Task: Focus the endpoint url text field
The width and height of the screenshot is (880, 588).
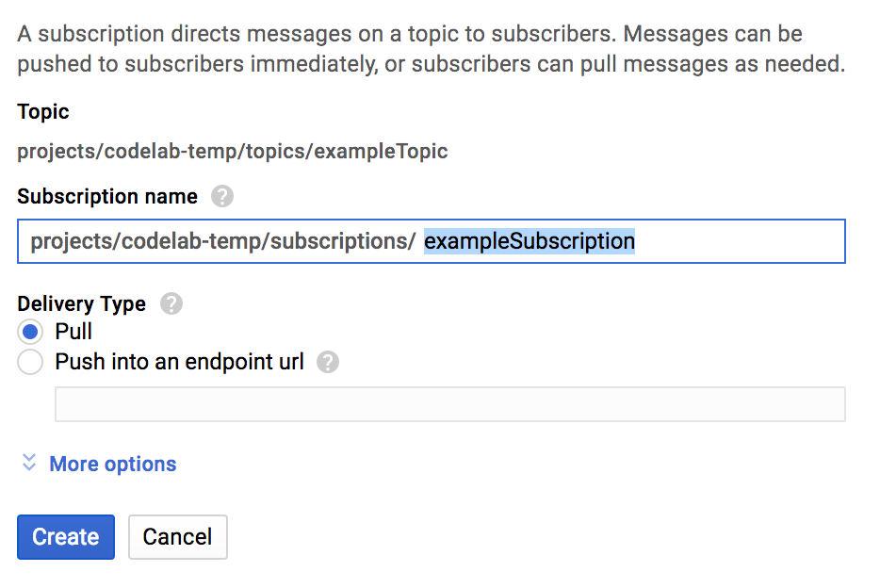Action: [x=450, y=404]
